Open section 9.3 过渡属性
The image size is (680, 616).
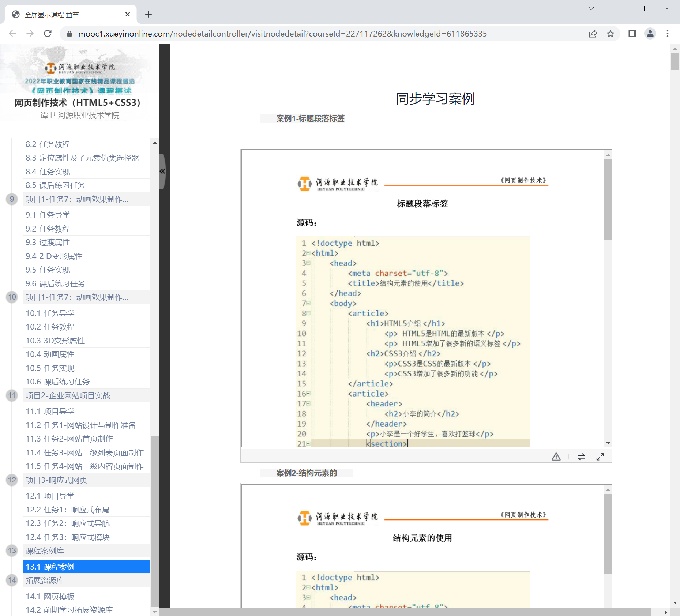tap(48, 242)
